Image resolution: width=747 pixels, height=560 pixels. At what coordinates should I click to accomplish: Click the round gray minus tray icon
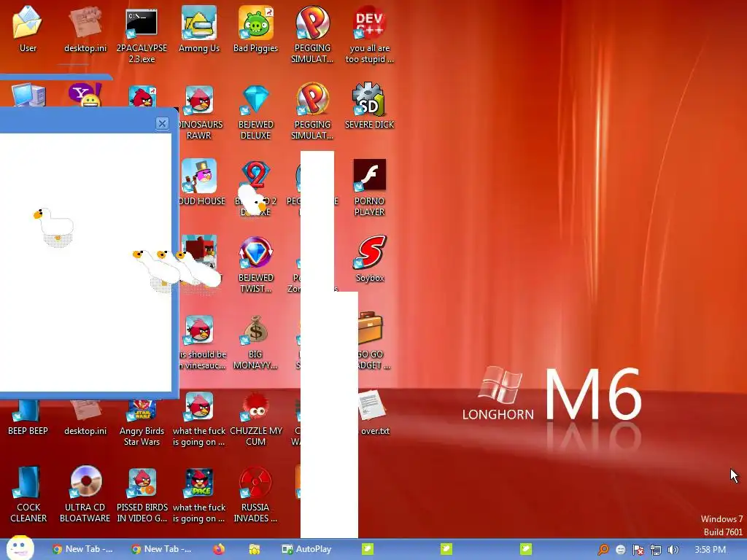(x=620, y=550)
